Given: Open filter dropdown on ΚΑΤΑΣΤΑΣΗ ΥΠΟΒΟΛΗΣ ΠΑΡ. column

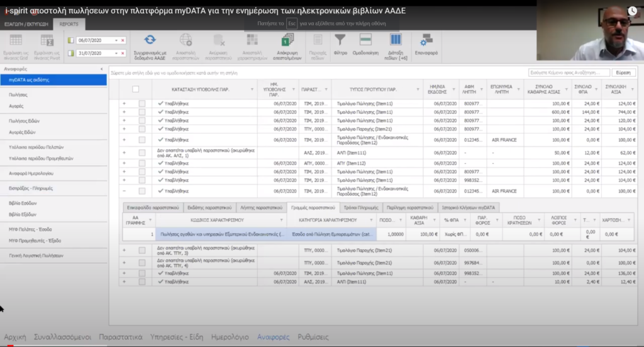Looking at the screenshot, I should pyautogui.click(x=252, y=89).
